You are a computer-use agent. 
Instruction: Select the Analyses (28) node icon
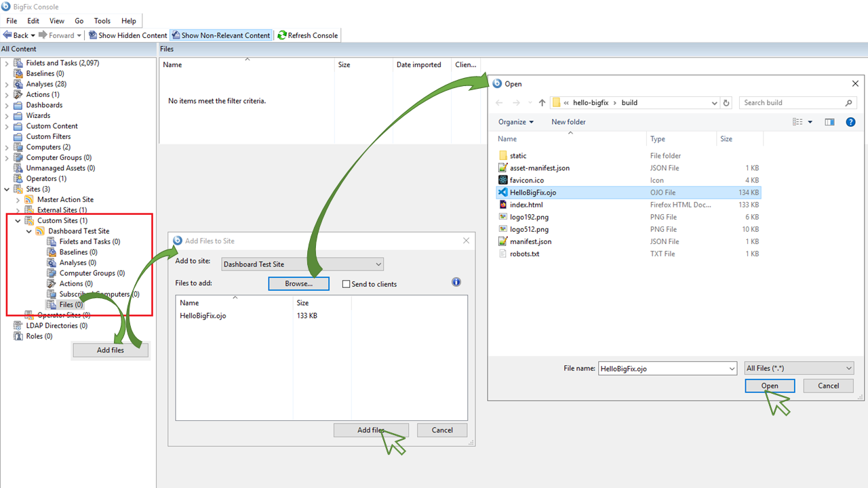click(x=18, y=84)
